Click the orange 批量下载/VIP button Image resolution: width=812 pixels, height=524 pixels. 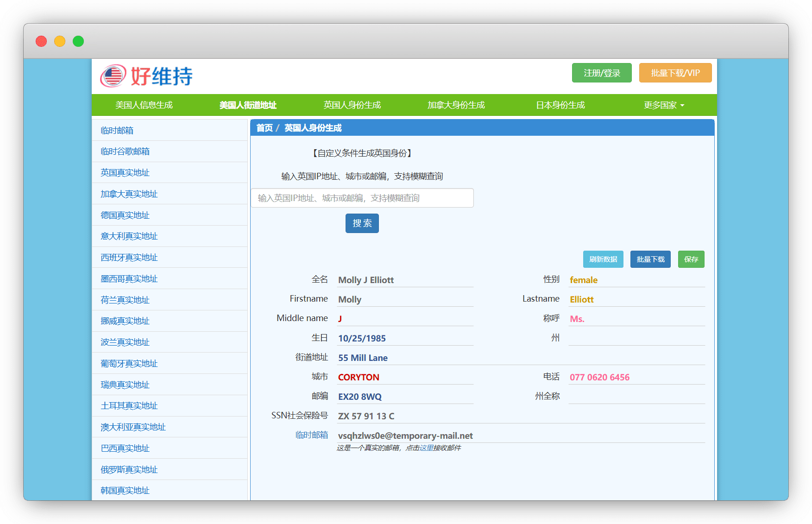pyautogui.click(x=675, y=73)
